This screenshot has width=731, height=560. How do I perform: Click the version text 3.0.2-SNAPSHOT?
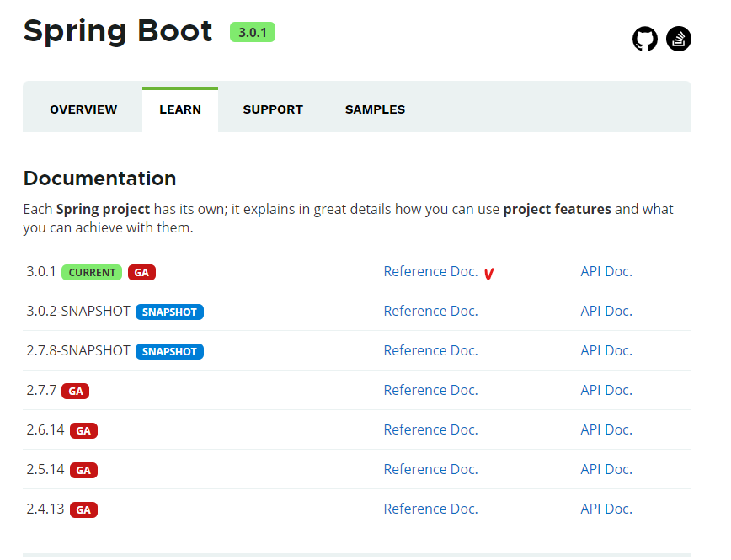pyautogui.click(x=78, y=311)
